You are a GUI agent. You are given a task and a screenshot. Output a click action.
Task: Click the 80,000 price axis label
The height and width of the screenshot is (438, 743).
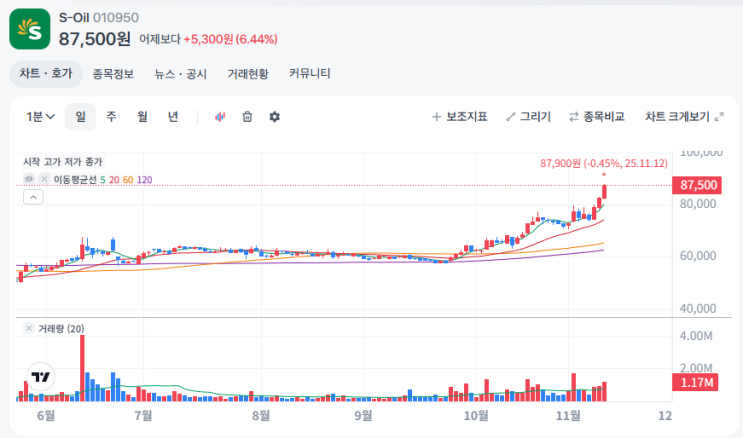point(698,204)
